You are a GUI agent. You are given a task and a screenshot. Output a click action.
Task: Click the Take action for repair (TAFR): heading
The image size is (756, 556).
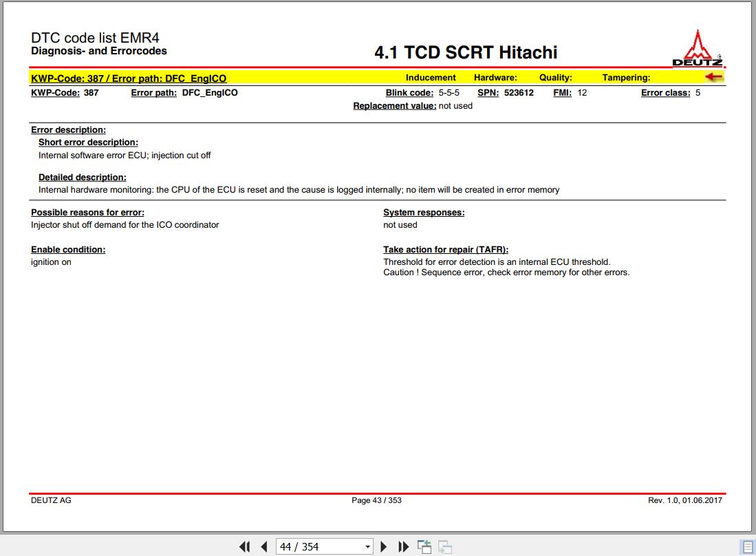(446, 249)
